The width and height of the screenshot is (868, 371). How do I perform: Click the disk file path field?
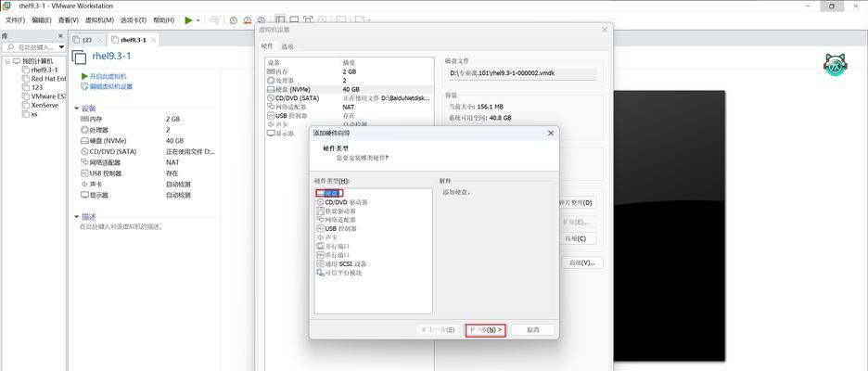coord(521,73)
